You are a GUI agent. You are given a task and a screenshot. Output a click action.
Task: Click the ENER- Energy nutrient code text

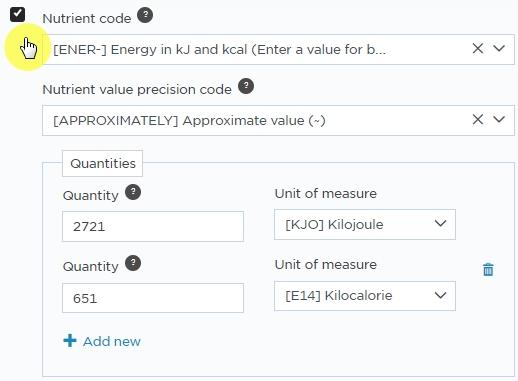[219, 50]
